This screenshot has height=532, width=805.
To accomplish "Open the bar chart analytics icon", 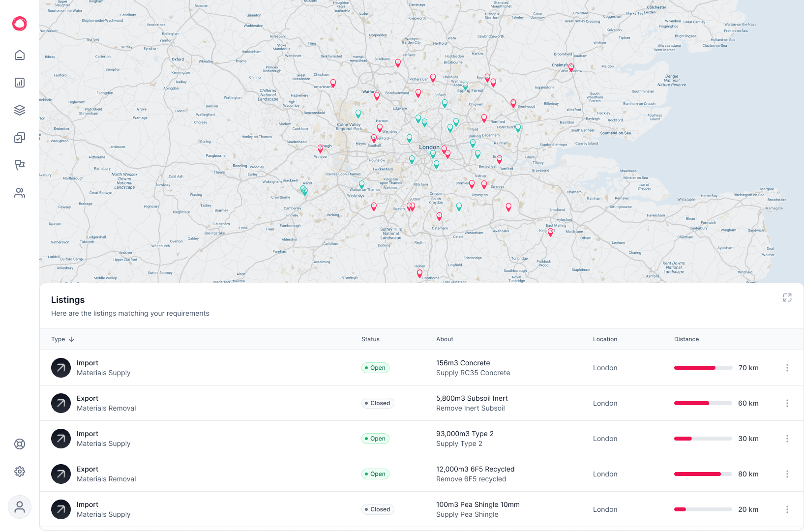I will coord(20,83).
